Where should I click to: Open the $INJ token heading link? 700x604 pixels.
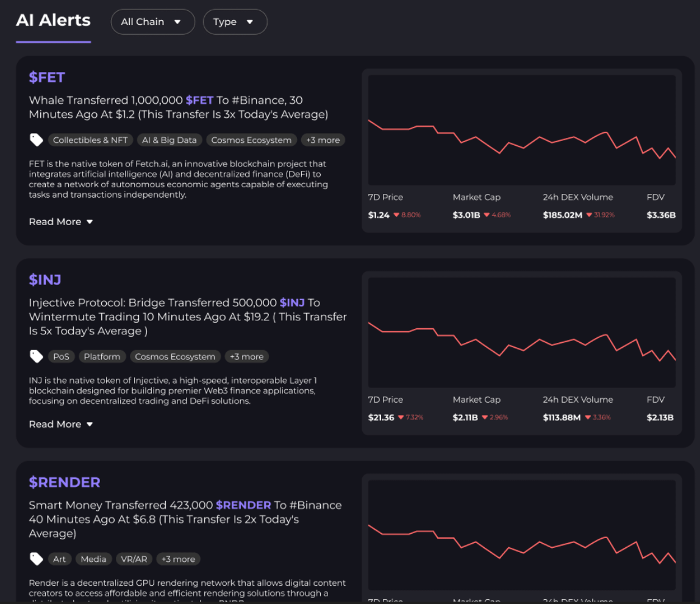45,280
